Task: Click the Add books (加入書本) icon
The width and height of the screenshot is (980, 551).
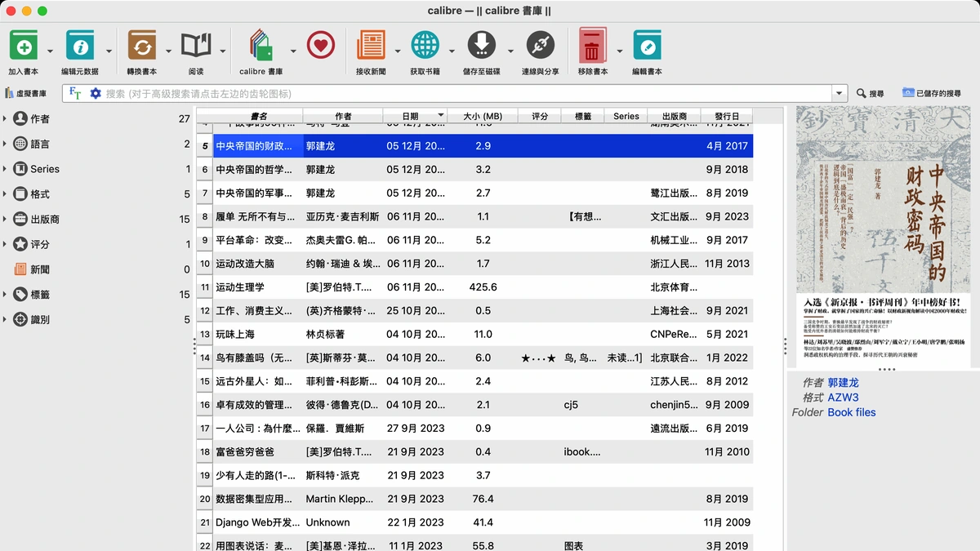Action: (x=24, y=46)
